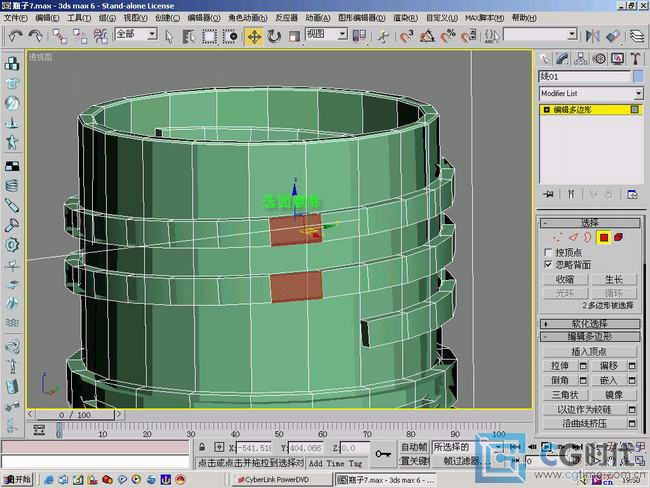Image resolution: width=650 pixels, height=488 pixels.
Task: Open the 帮助(H) menu
Action: [x=524, y=18]
